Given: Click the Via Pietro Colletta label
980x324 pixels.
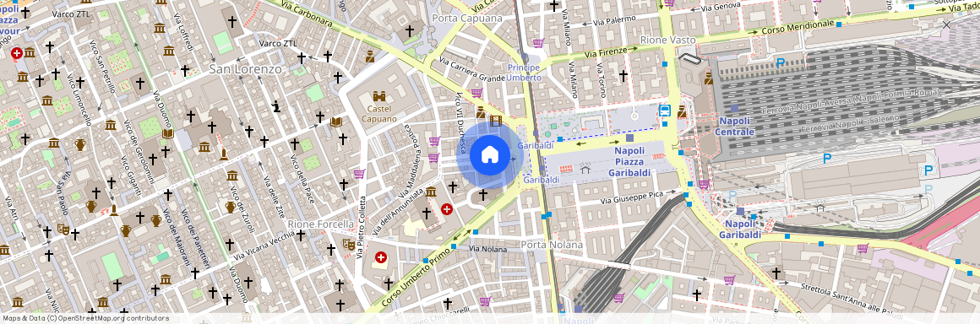Looking at the screenshot, I should [361, 228].
